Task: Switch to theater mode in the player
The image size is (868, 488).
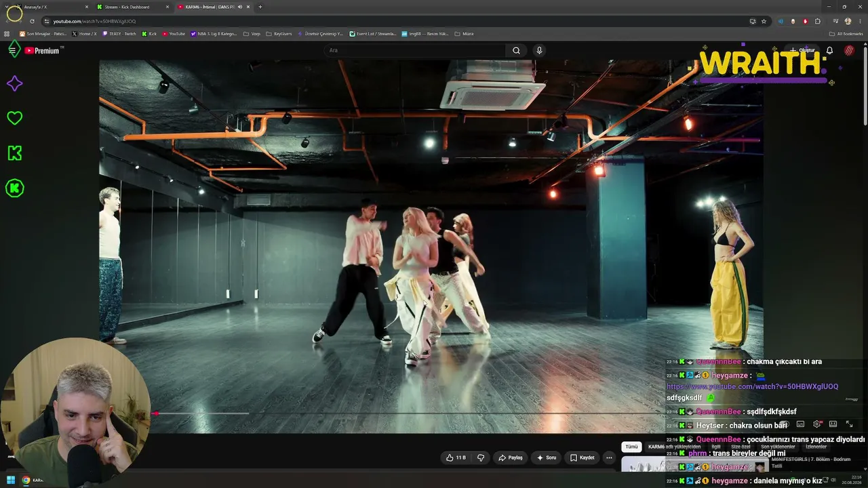Action: click(833, 424)
